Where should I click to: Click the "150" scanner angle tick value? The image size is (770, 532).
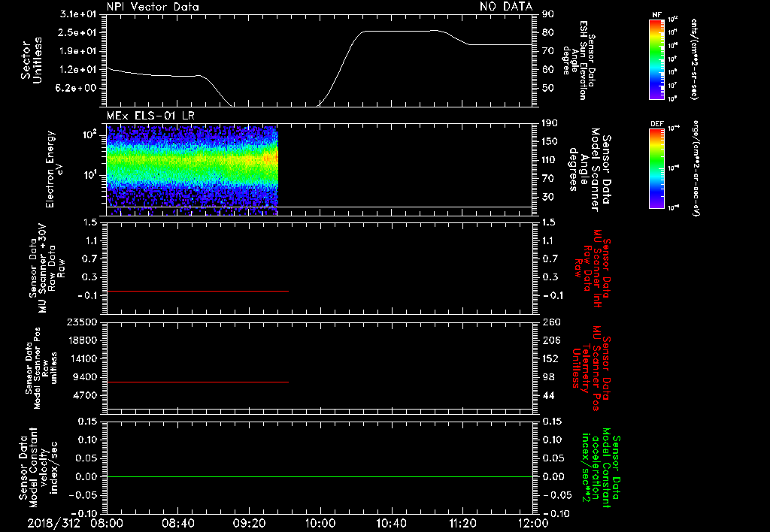click(550, 141)
